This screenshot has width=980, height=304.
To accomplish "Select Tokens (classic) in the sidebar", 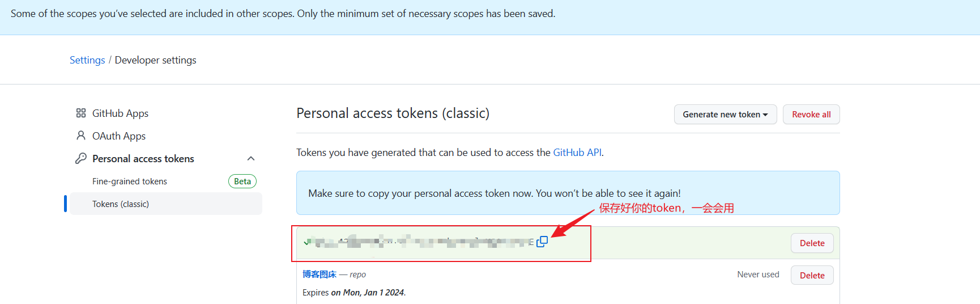I will coord(165,204).
